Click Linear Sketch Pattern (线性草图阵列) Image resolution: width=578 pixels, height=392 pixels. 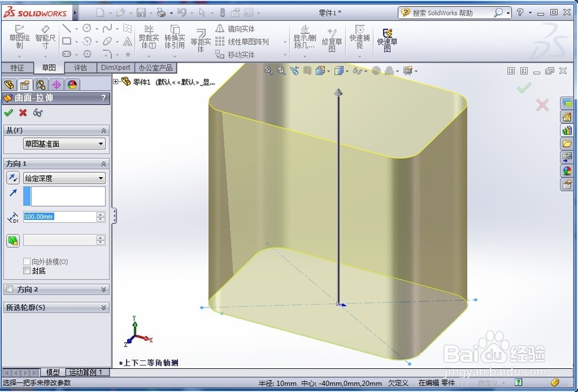point(242,42)
